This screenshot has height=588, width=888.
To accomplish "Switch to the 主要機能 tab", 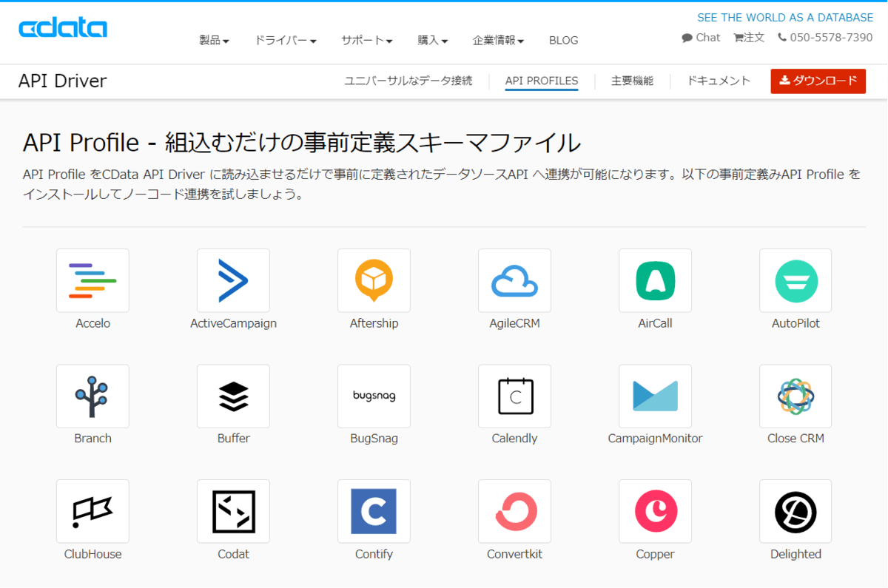I will 632,81.
